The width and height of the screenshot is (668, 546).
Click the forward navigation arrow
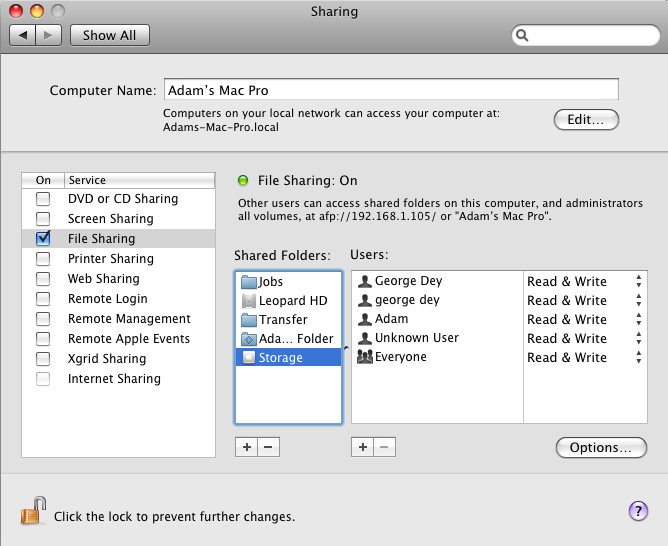pos(49,35)
